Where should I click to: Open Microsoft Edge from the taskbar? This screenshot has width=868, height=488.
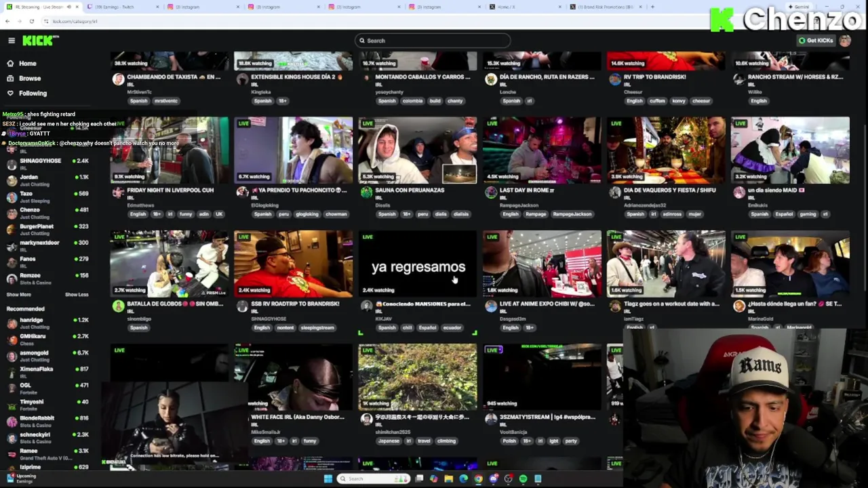464,479
